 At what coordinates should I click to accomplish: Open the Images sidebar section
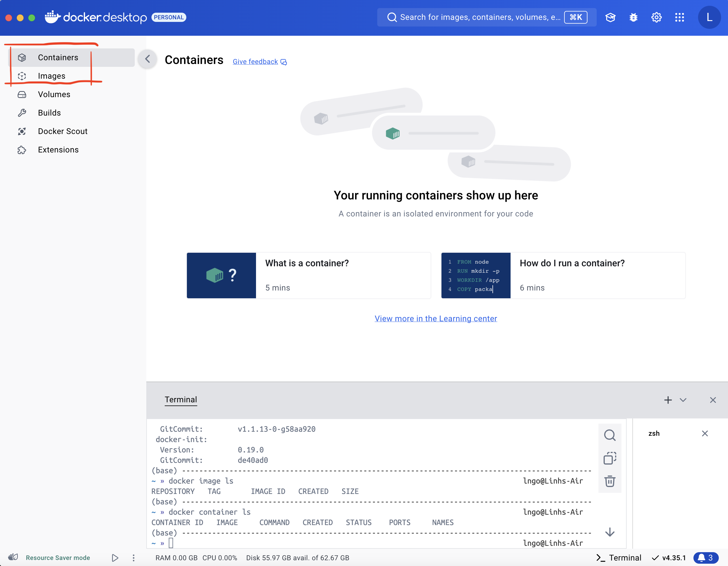click(71, 76)
